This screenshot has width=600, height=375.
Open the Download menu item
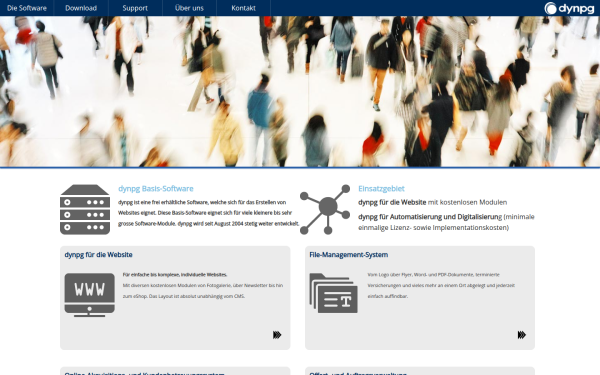[x=81, y=8]
